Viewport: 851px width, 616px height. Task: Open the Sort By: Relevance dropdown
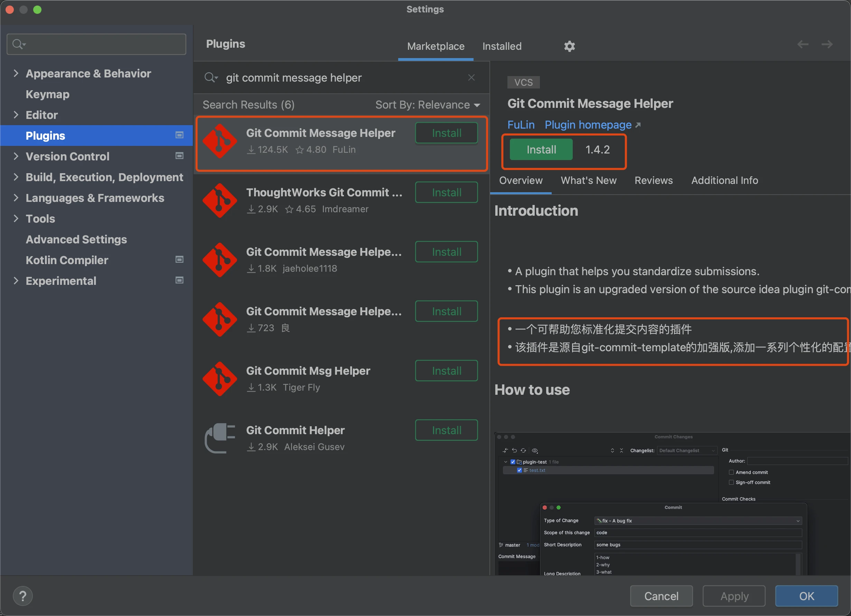click(428, 105)
